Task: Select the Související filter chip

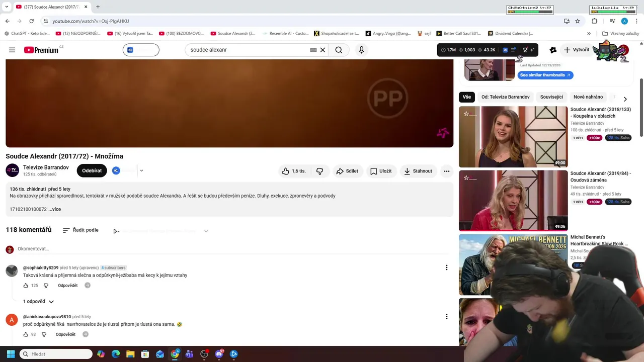Action: (551, 97)
